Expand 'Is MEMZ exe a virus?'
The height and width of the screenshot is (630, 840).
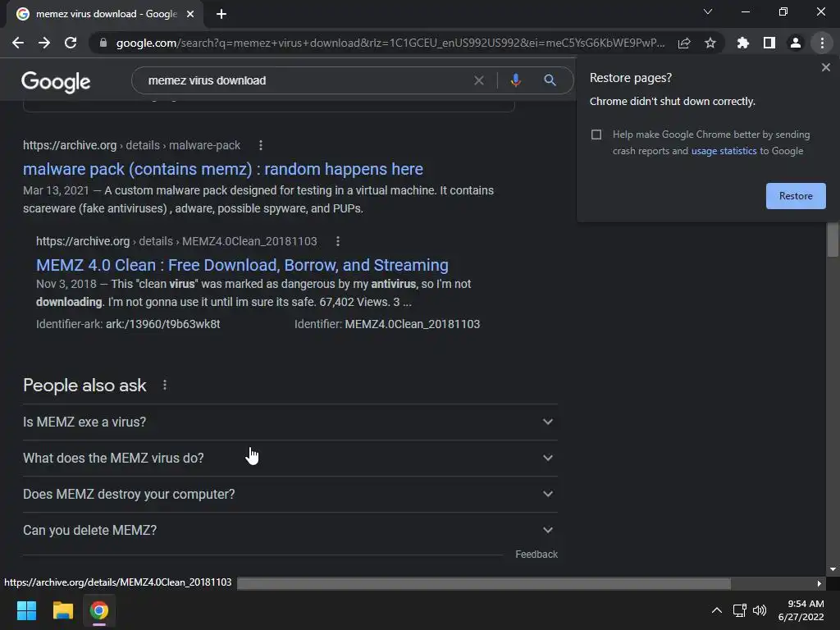pos(290,422)
